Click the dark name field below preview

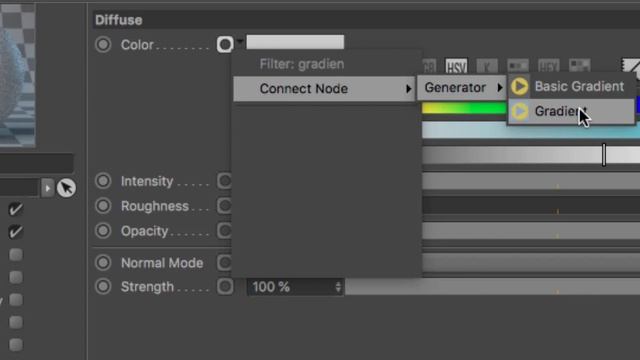click(x=37, y=163)
